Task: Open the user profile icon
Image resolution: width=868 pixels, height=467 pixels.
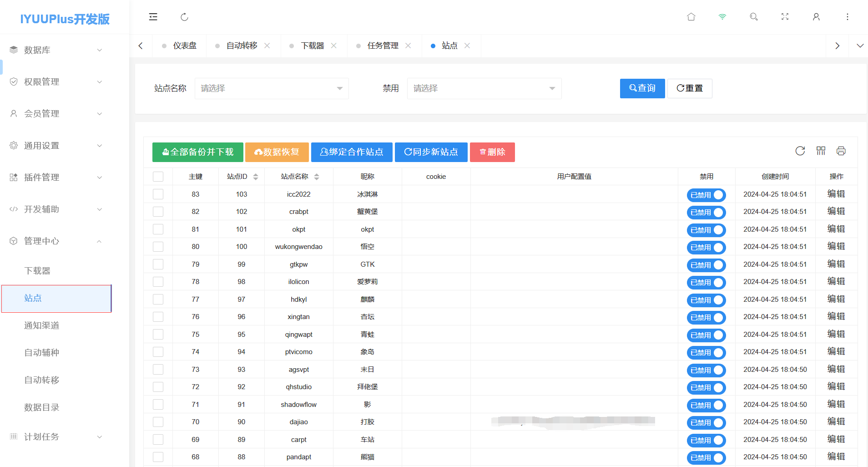Action: pos(816,17)
